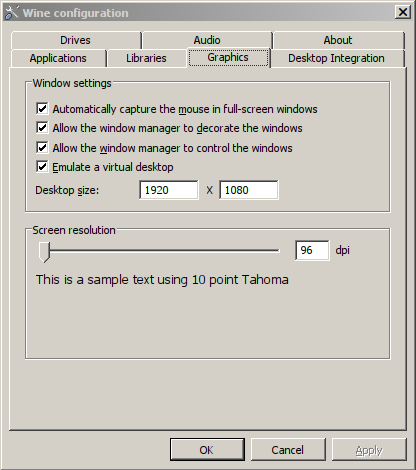The image size is (416, 470).
Task: Switch to Desktop Integration tab
Action: 337,58
